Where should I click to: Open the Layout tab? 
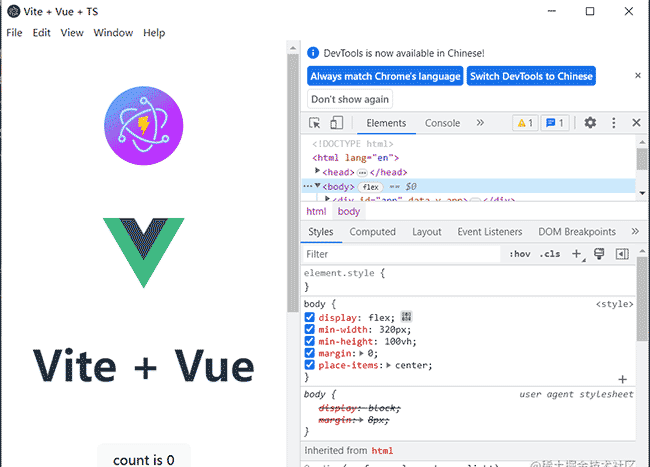click(427, 232)
